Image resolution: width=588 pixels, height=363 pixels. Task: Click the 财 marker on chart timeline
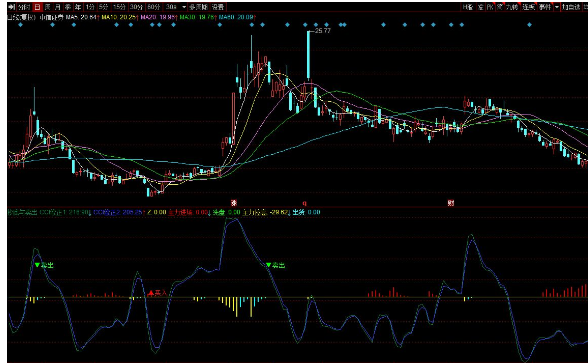(x=451, y=203)
